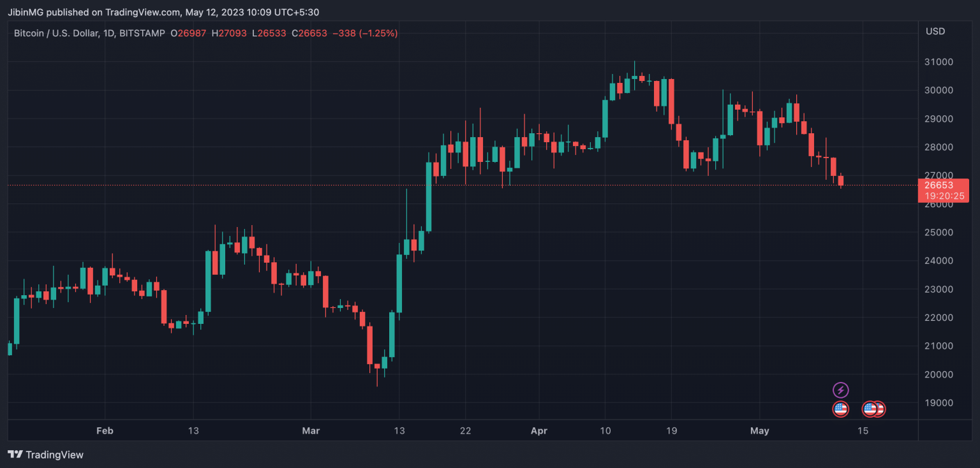Image resolution: width=980 pixels, height=468 pixels.
Task: Click the Mar label on the time axis
Action: click(311, 431)
